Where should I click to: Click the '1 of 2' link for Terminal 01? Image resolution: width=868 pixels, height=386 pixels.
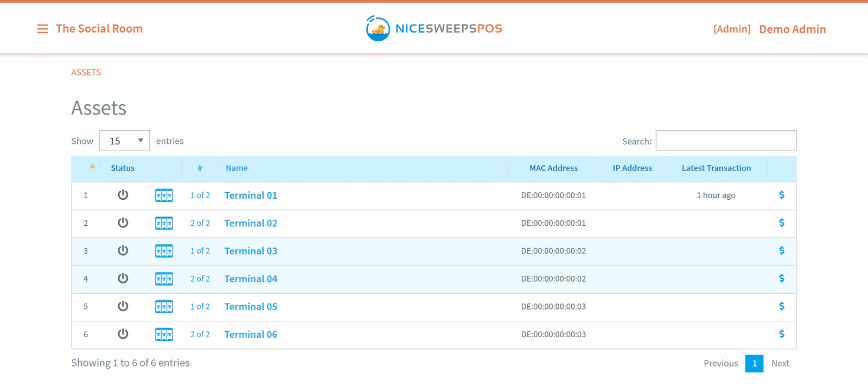[x=200, y=195]
